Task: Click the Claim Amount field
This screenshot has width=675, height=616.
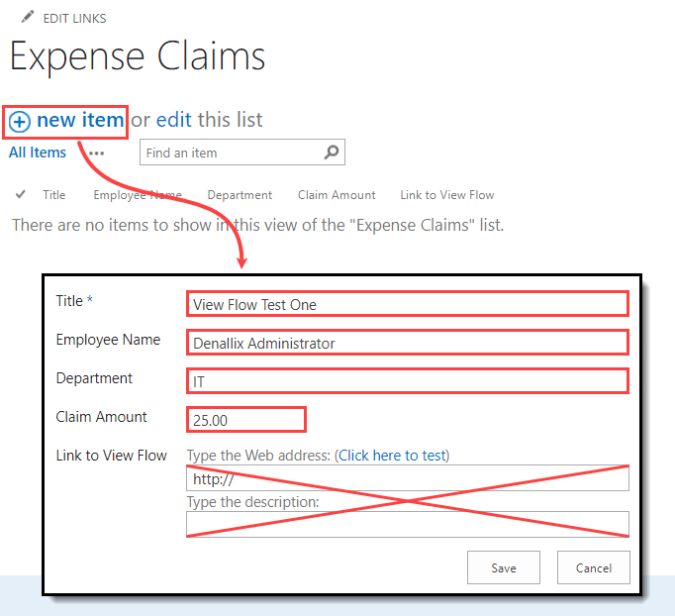Action: 245,420
